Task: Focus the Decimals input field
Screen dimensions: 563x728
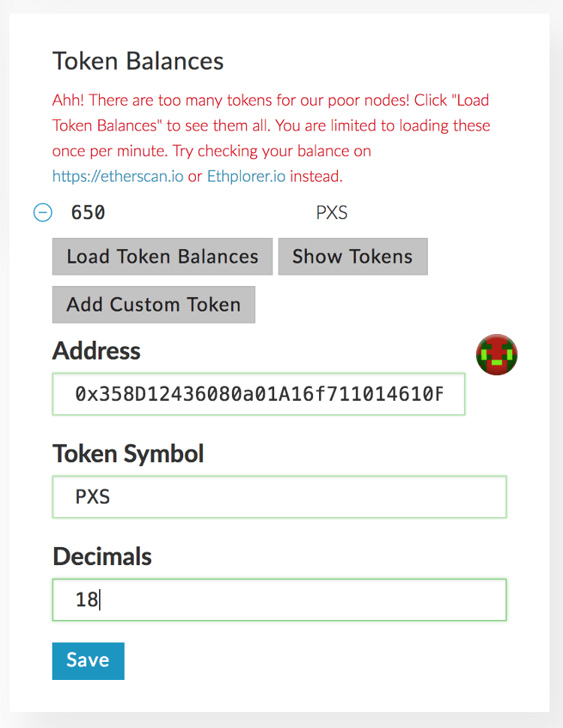Action: (x=279, y=600)
